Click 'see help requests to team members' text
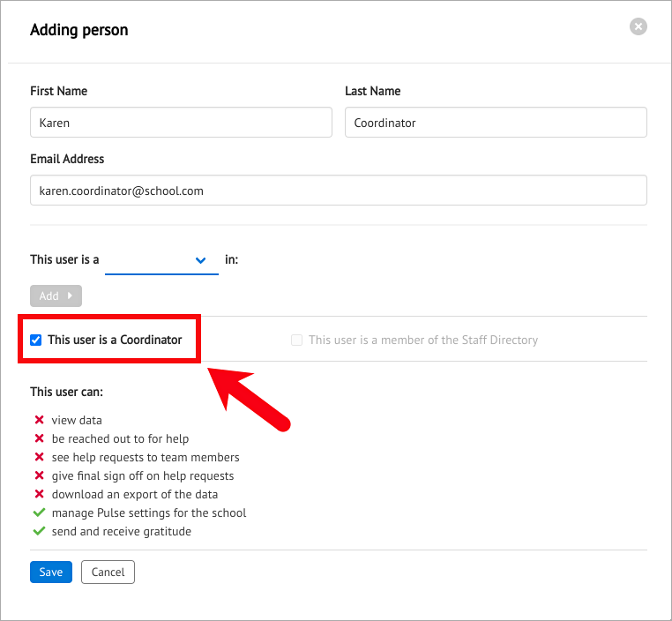 [x=146, y=457]
